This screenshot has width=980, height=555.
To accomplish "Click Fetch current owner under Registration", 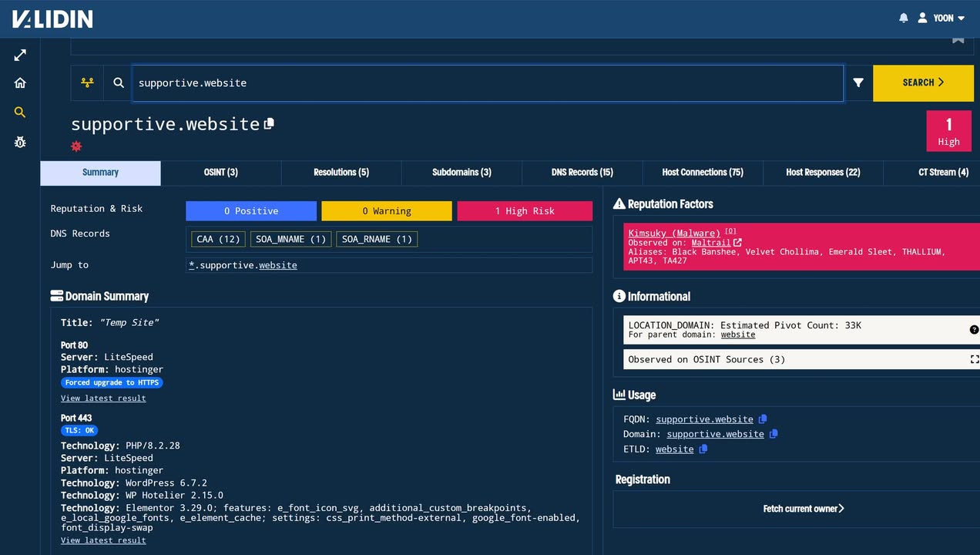I will (x=803, y=509).
